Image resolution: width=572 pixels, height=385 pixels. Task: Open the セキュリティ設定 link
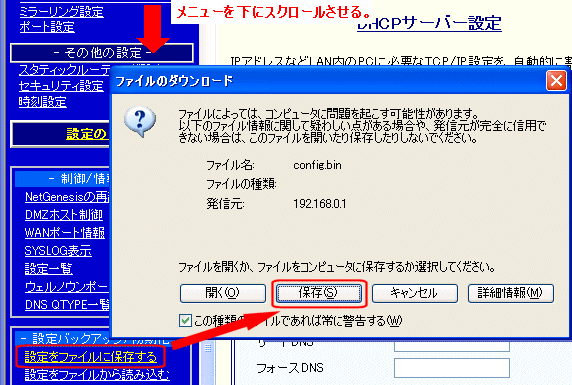tap(61, 86)
